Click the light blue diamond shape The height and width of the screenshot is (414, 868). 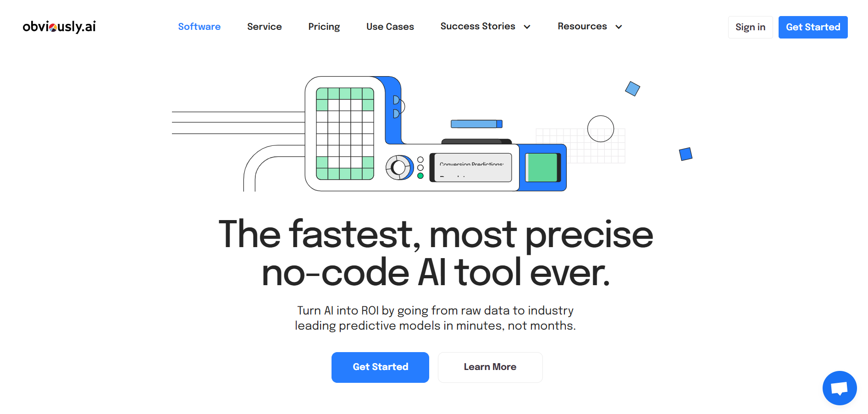[x=632, y=88]
